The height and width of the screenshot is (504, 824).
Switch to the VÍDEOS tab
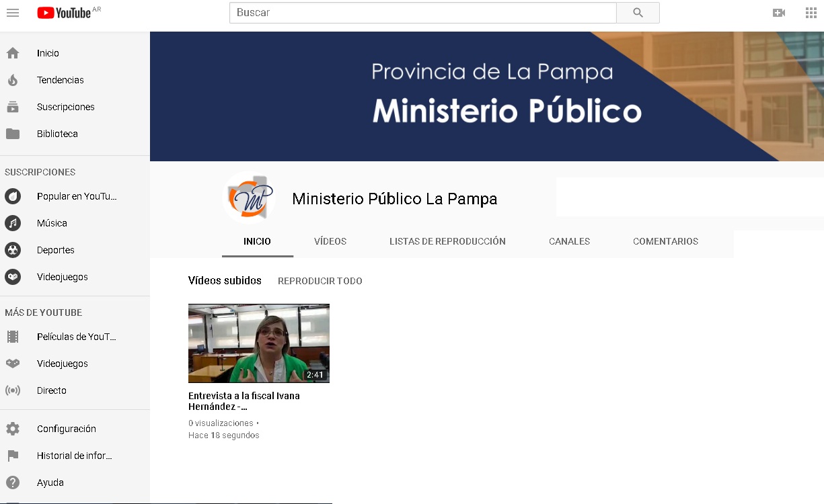point(330,241)
